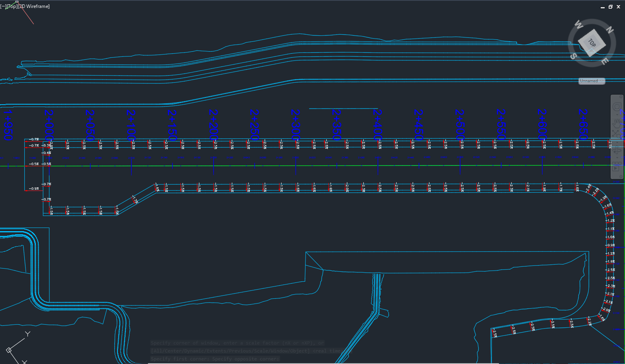Activate the Orbit tool in navigation bar

(x=617, y=150)
